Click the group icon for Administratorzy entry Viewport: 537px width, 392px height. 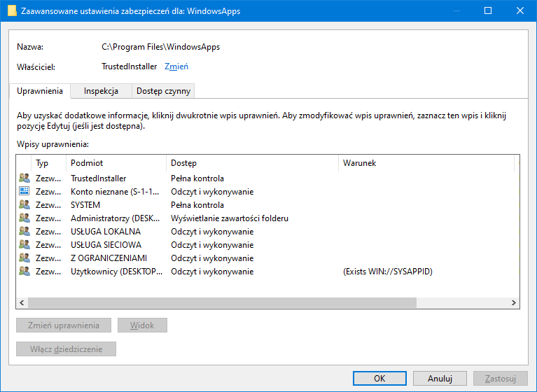tap(25, 218)
